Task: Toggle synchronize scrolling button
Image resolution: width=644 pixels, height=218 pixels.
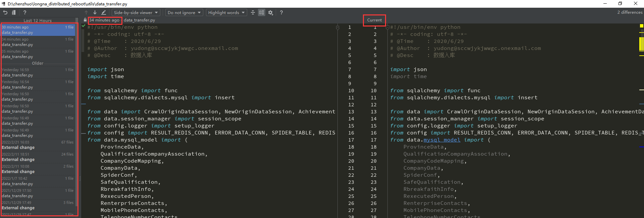Action: pyautogui.click(x=262, y=12)
